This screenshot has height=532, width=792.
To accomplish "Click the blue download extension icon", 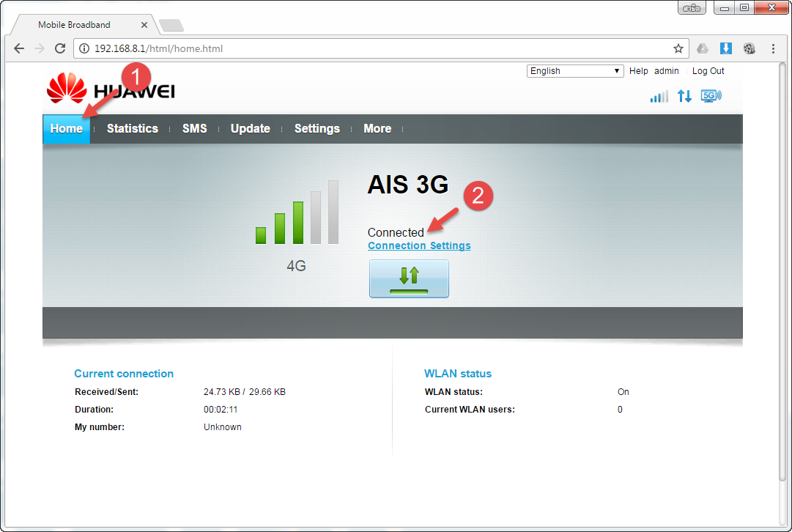I will point(726,48).
